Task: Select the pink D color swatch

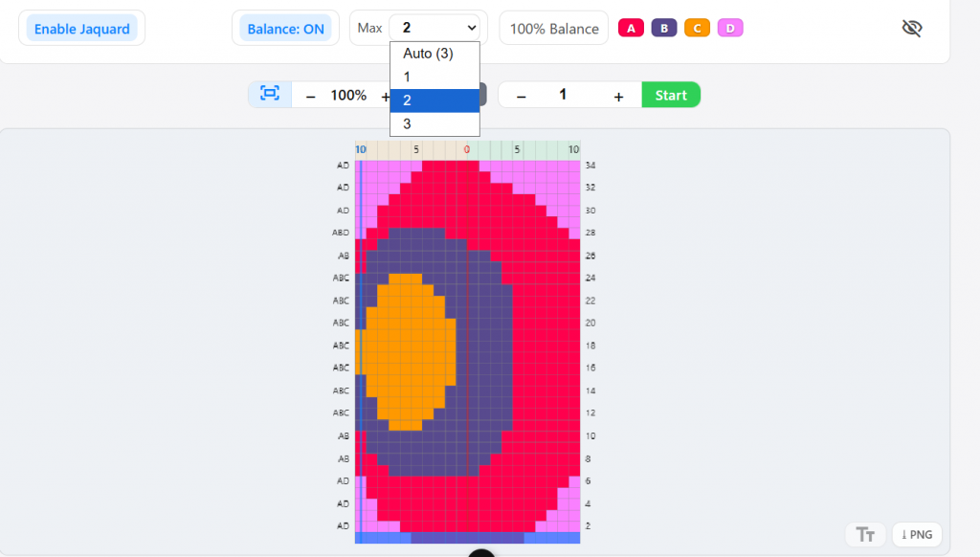Action: [x=730, y=29]
